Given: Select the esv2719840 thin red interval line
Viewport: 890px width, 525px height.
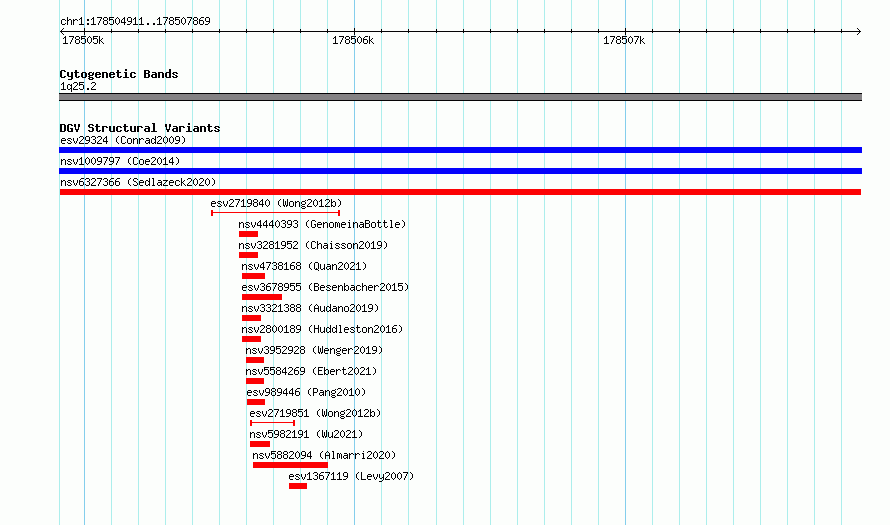Looking at the screenshot, I should coord(275,213).
